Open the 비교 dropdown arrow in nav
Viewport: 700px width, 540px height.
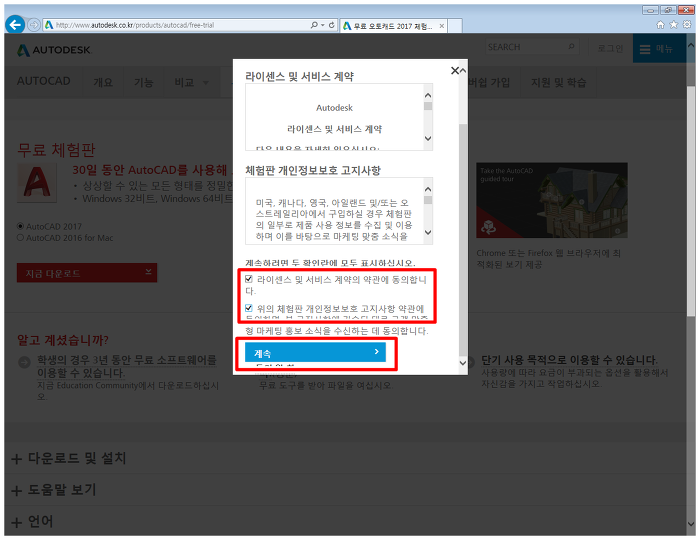click(206, 83)
